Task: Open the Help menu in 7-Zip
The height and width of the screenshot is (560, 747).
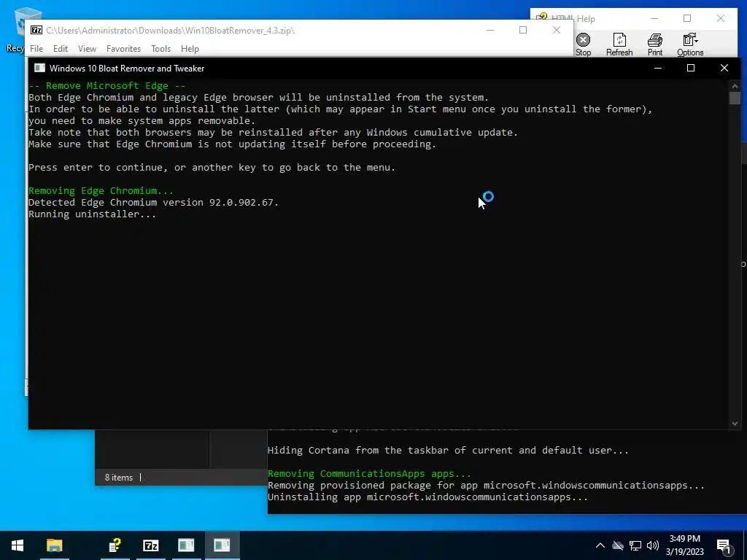Action: point(190,49)
